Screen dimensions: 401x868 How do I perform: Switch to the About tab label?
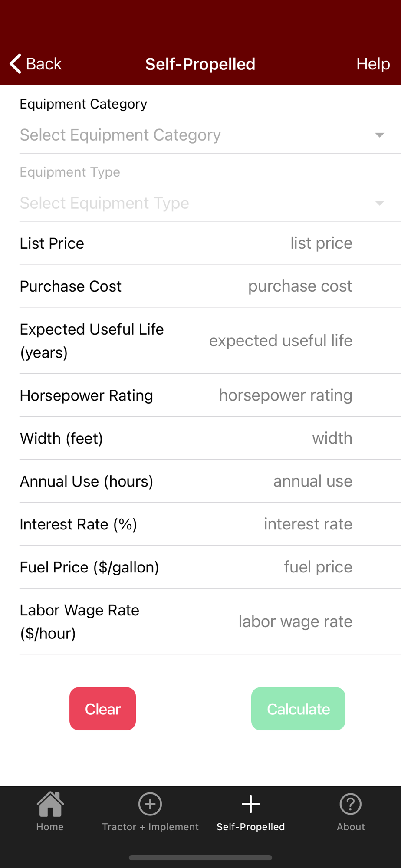click(x=351, y=827)
